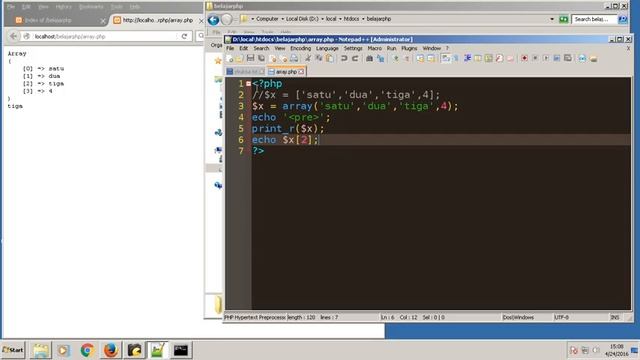
Task: Open the Edit menu in Notepad++
Action: point(244,48)
